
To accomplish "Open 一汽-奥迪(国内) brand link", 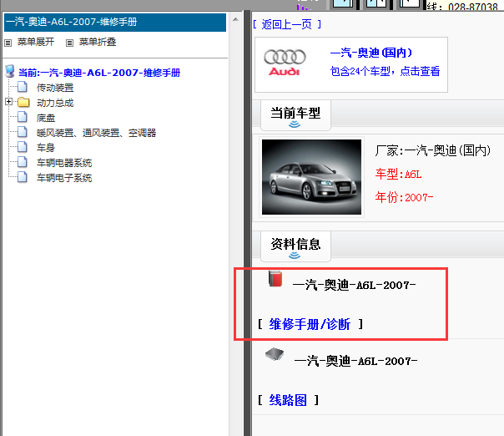I will (370, 53).
